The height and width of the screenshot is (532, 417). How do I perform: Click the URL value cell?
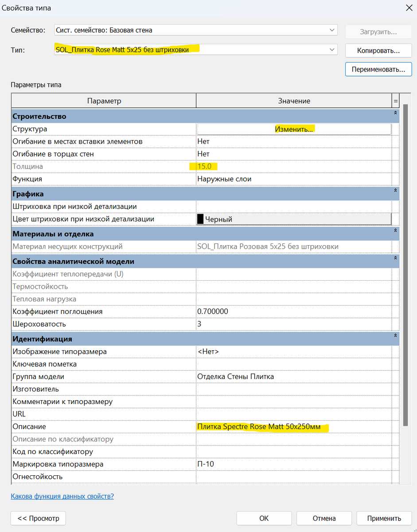294,414
